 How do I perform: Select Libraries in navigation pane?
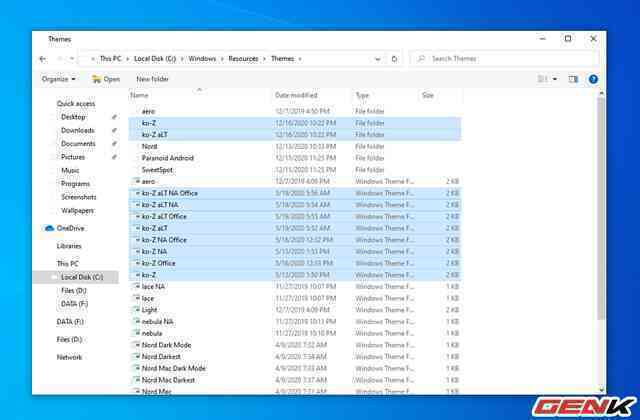(x=69, y=246)
